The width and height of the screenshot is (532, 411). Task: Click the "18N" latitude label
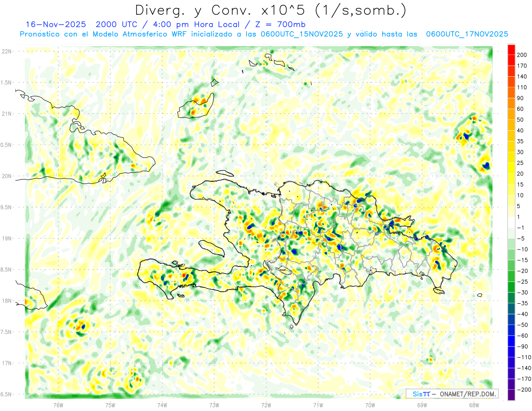coord(7,301)
